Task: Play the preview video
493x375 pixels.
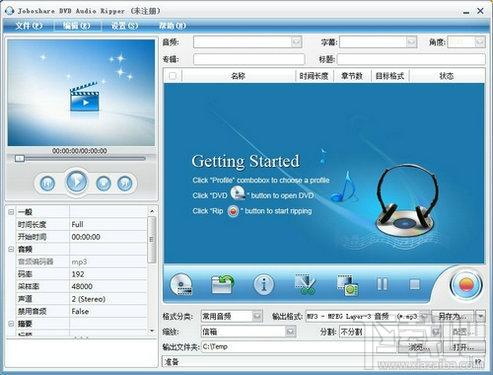Action: tap(77, 182)
